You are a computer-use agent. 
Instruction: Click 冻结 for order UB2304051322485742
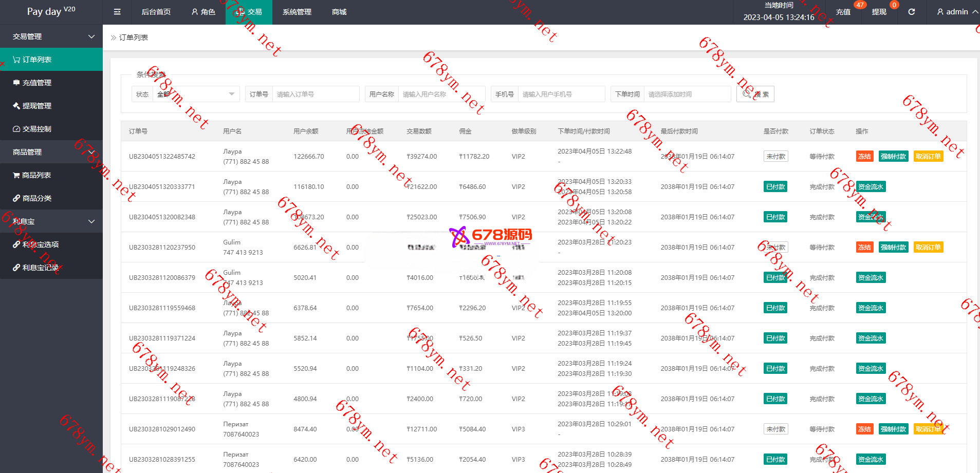tap(864, 157)
